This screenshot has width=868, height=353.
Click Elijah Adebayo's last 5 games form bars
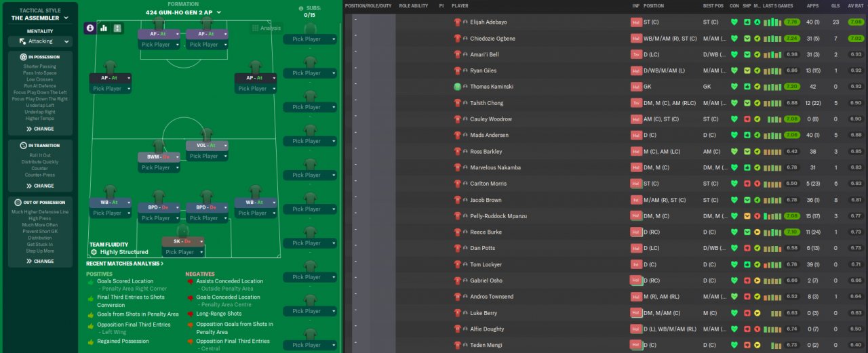coord(772,22)
